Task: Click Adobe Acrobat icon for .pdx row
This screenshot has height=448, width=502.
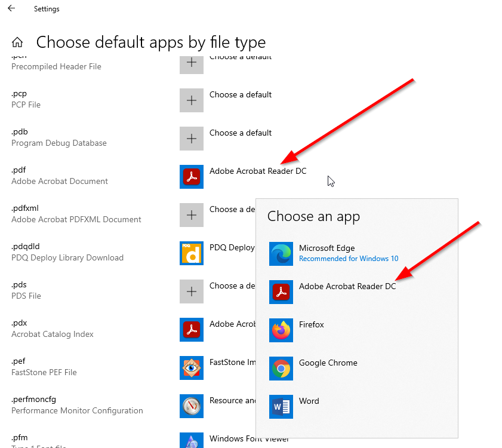Action: (x=192, y=330)
